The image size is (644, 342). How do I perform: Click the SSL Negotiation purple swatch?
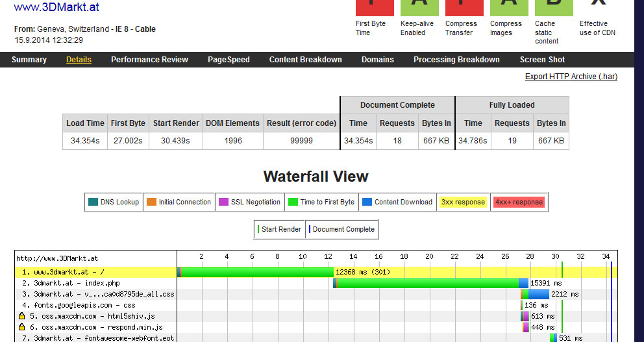[223, 202]
